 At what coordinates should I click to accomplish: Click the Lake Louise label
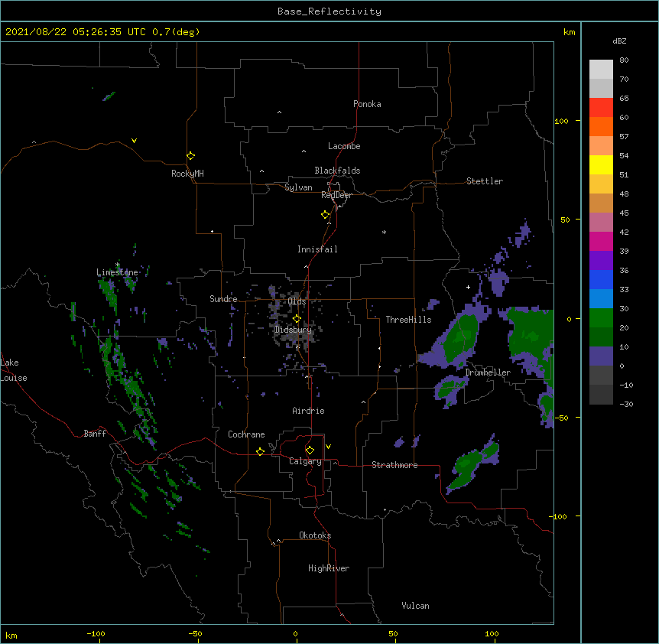coord(13,370)
